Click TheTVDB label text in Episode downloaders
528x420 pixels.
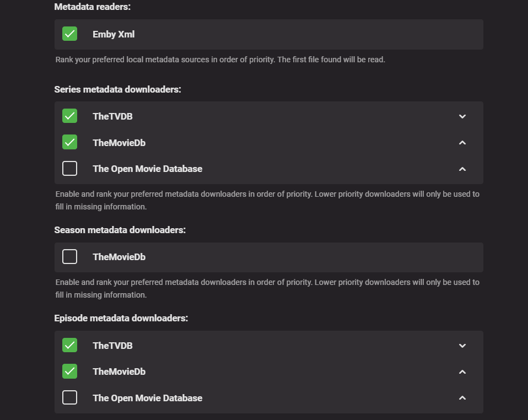pos(112,346)
